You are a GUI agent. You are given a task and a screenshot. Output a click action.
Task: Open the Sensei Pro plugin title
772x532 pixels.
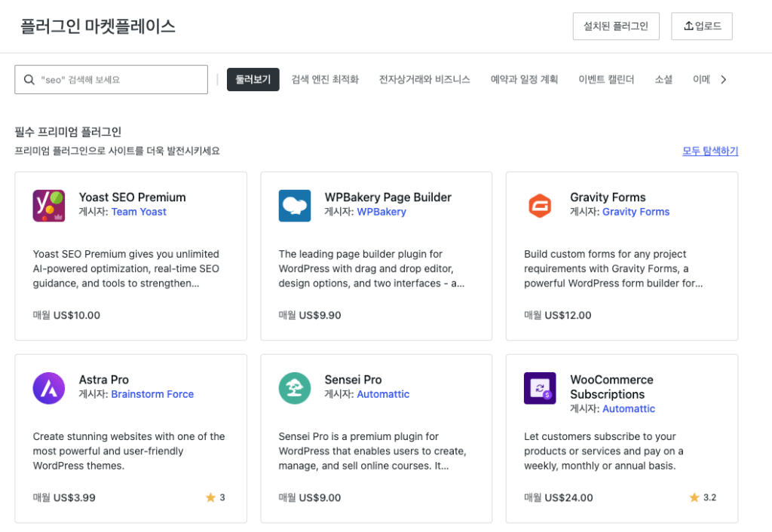click(353, 380)
